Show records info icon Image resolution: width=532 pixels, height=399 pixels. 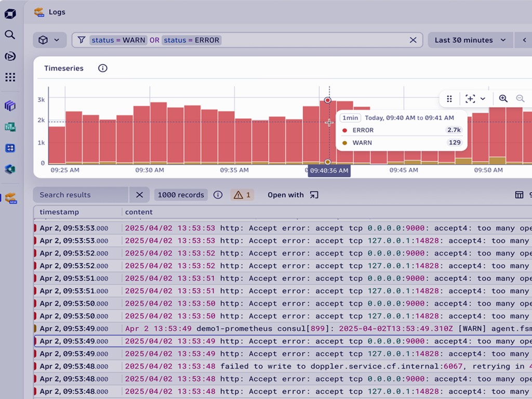(x=218, y=195)
